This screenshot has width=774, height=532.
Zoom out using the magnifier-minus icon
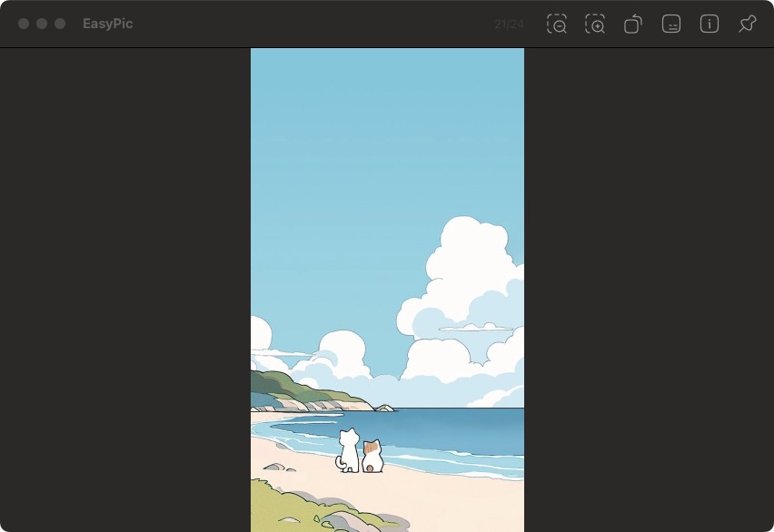point(557,24)
